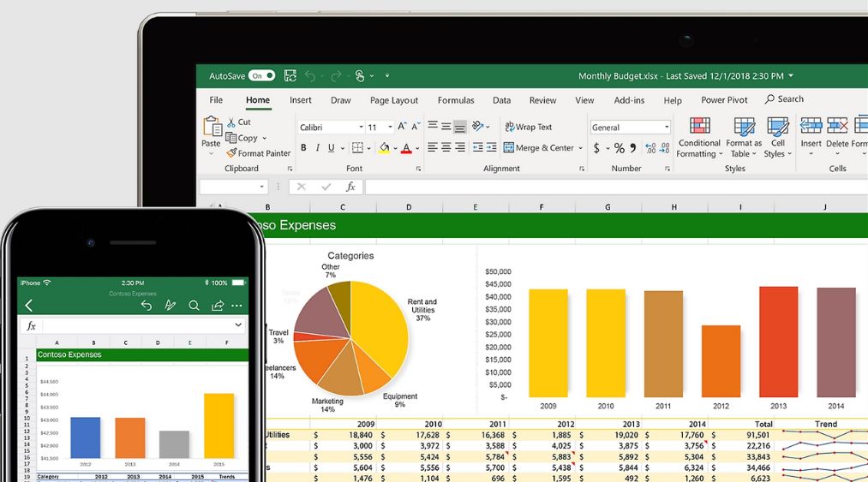868x482 pixels.
Task: Toggle Bottom Align
Action: (x=459, y=127)
